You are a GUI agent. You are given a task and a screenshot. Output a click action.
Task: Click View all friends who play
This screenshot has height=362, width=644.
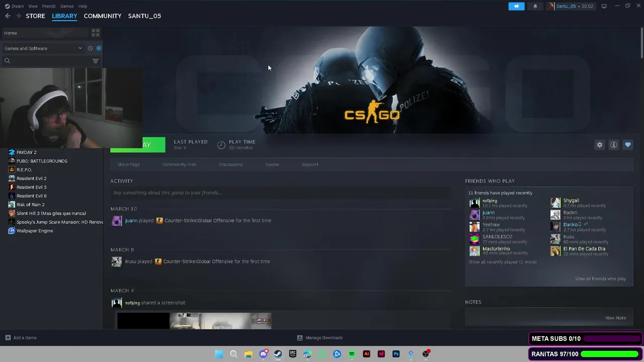point(600,279)
